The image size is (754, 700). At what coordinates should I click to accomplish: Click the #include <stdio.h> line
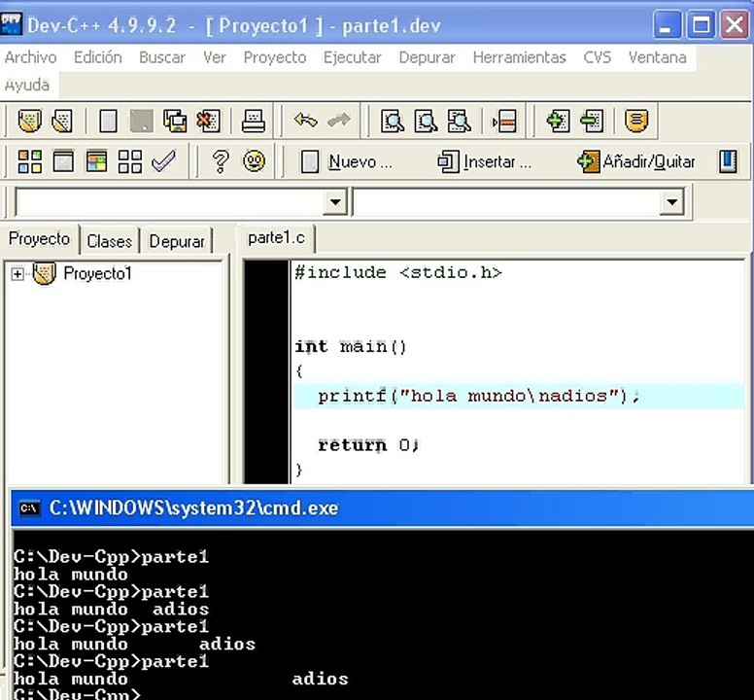click(x=398, y=273)
